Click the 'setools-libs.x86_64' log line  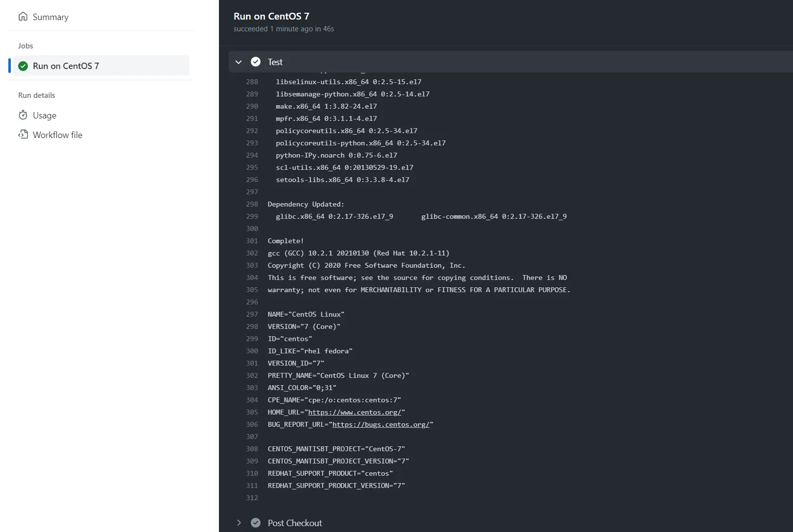(343, 180)
